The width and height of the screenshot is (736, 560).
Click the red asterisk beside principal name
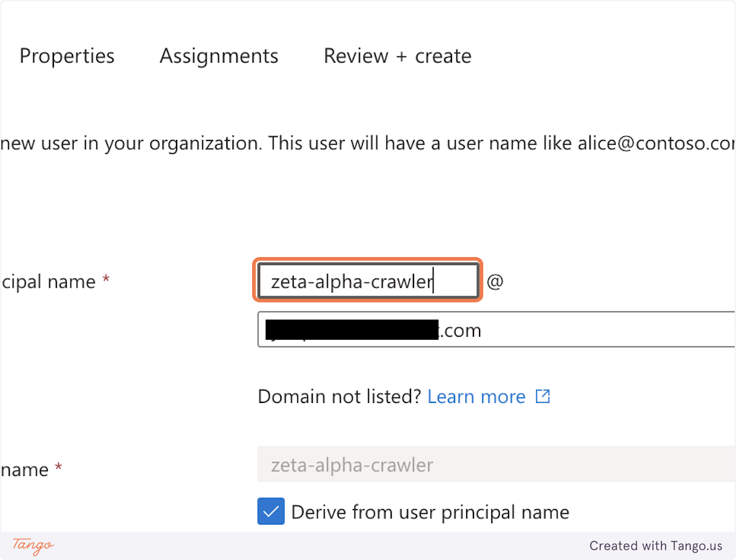105,278
